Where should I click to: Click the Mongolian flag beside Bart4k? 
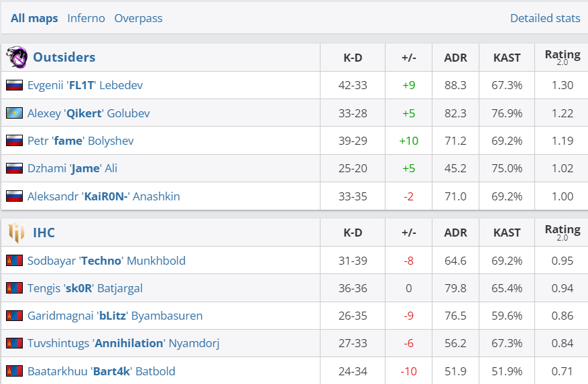(x=14, y=371)
